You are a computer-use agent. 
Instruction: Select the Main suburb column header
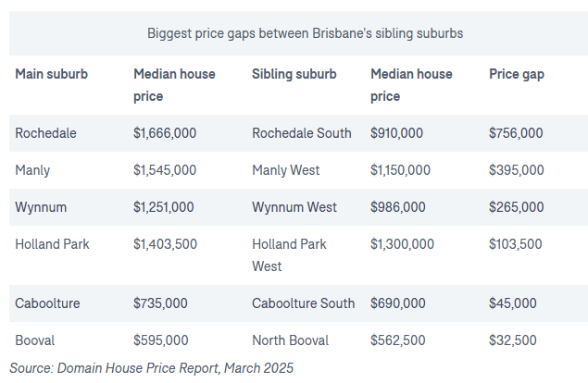pyautogui.click(x=51, y=74)
